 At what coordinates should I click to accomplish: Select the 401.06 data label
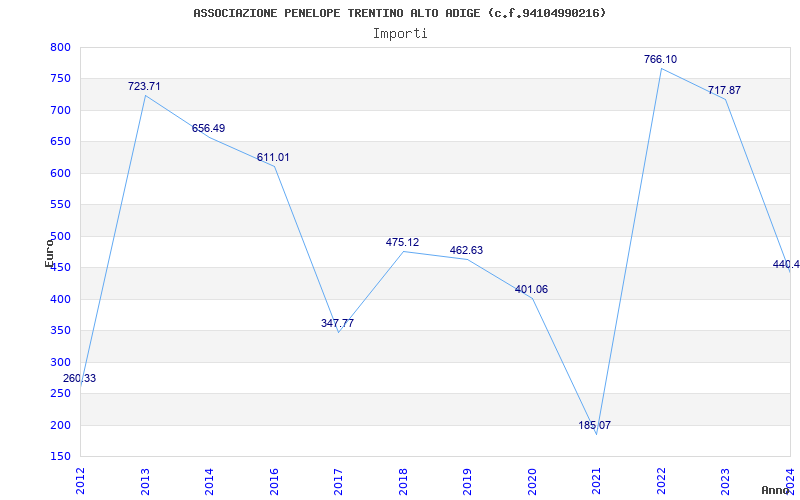click(531, 289)
